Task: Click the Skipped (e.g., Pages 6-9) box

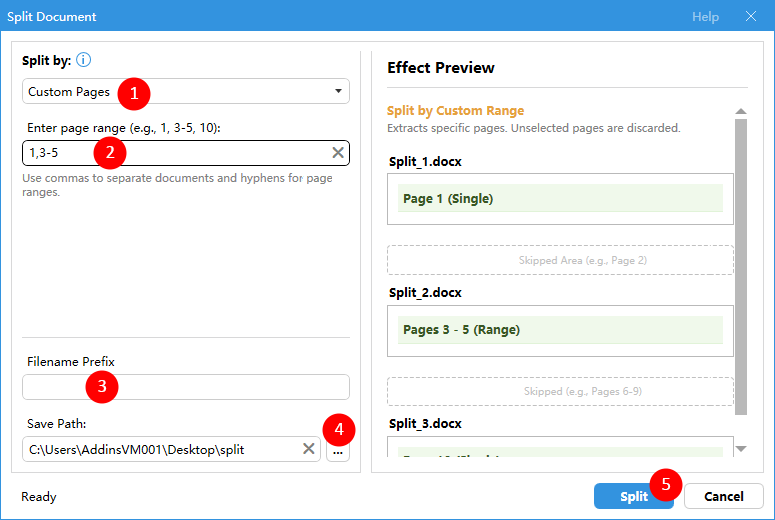Action: [560, 391]
